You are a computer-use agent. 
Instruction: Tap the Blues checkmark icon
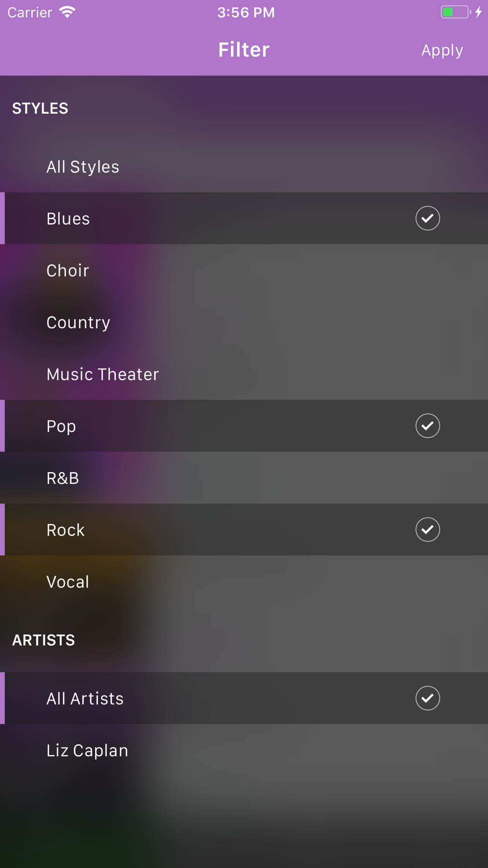coord(427,218)
